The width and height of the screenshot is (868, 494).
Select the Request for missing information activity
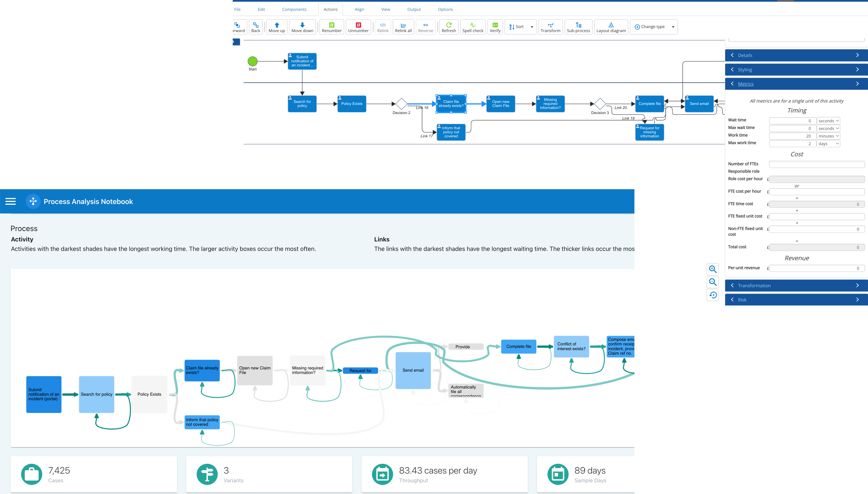(x=649, y=132)
